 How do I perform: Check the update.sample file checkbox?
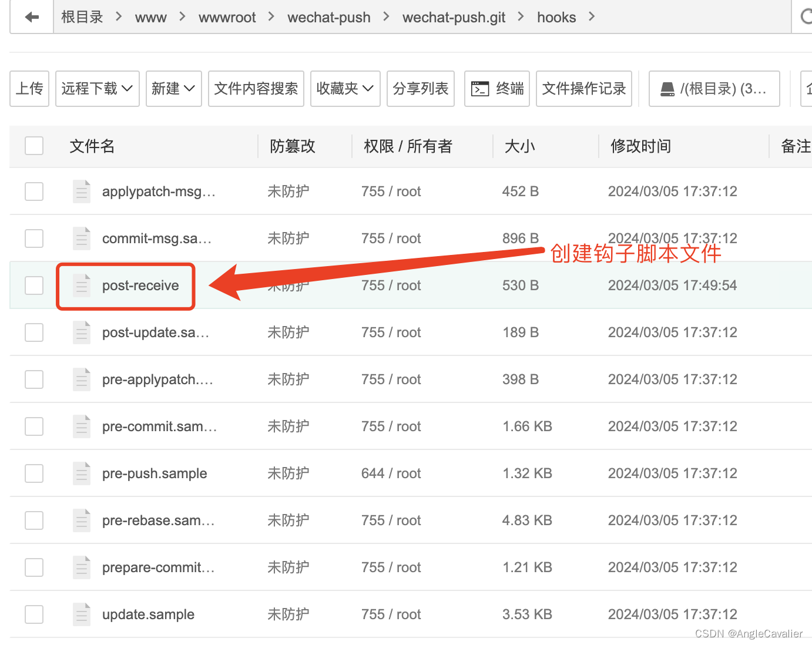click(34, 614)
